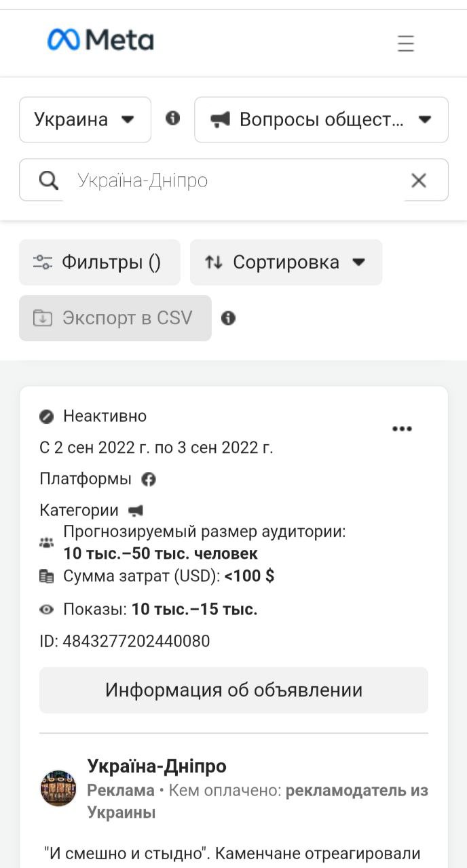Focus the Україна-Дніпро search field
Viewport: 467px width, 868px height.
234,180
